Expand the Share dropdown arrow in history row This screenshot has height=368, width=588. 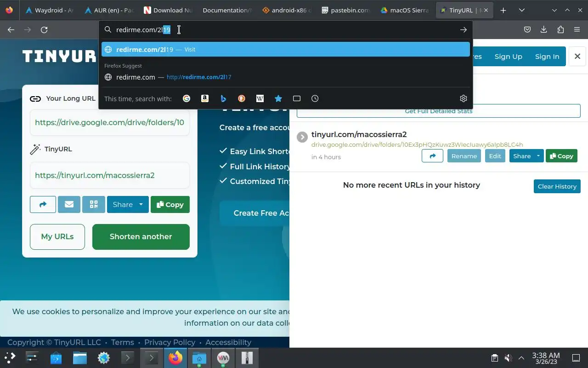click(x=538, y=156)
